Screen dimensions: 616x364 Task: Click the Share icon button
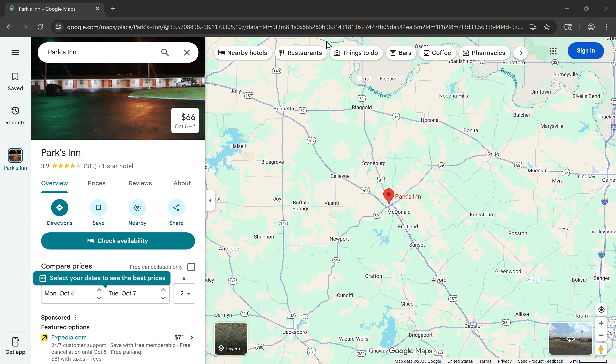(176, 207)
